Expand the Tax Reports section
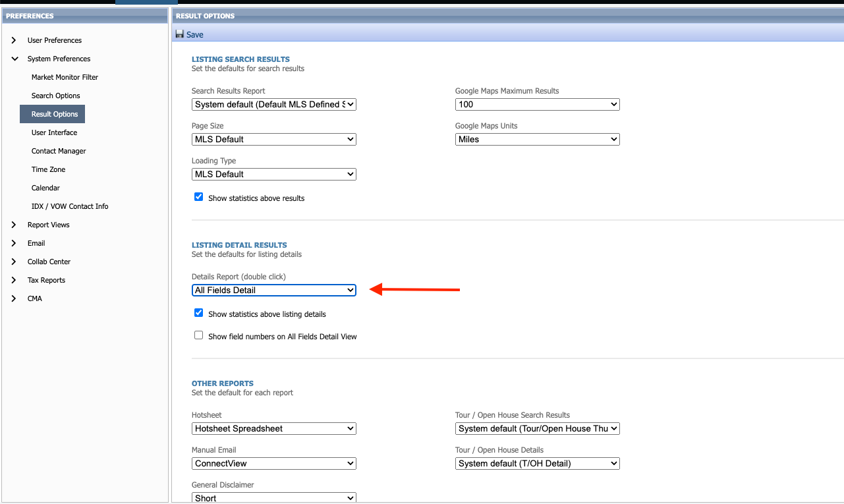 tap(14, 280)
